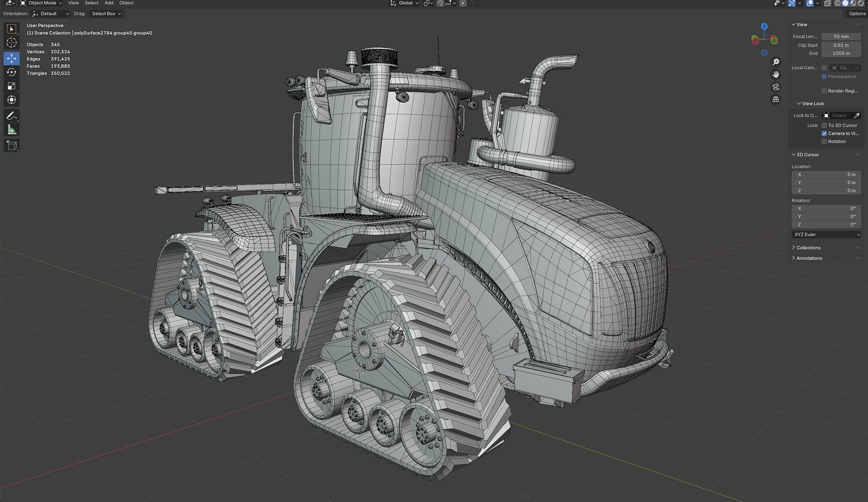Open the gizmo options dropdown arrow
This screenshot has height=502, width=868.
pos(799,3)
